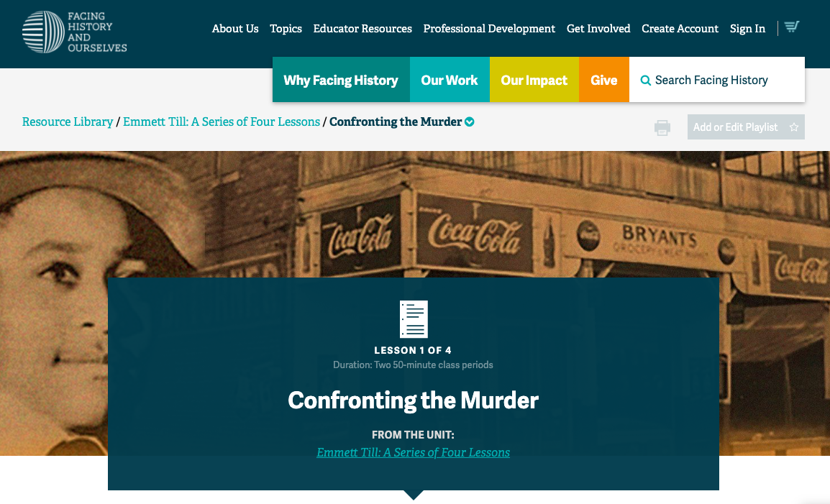Select the Give tab icon area
The image size is (830, 504).
[604, 80]
